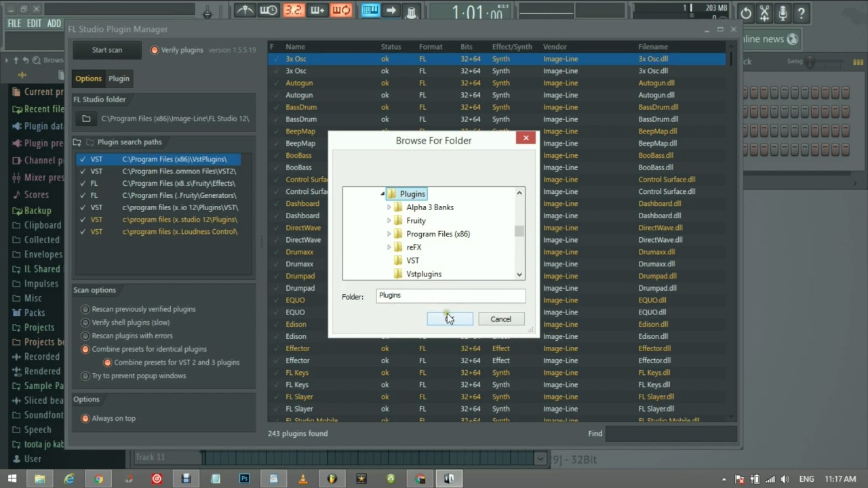
Task: Confirm folder with the OK button
Action: click(450, 319)
